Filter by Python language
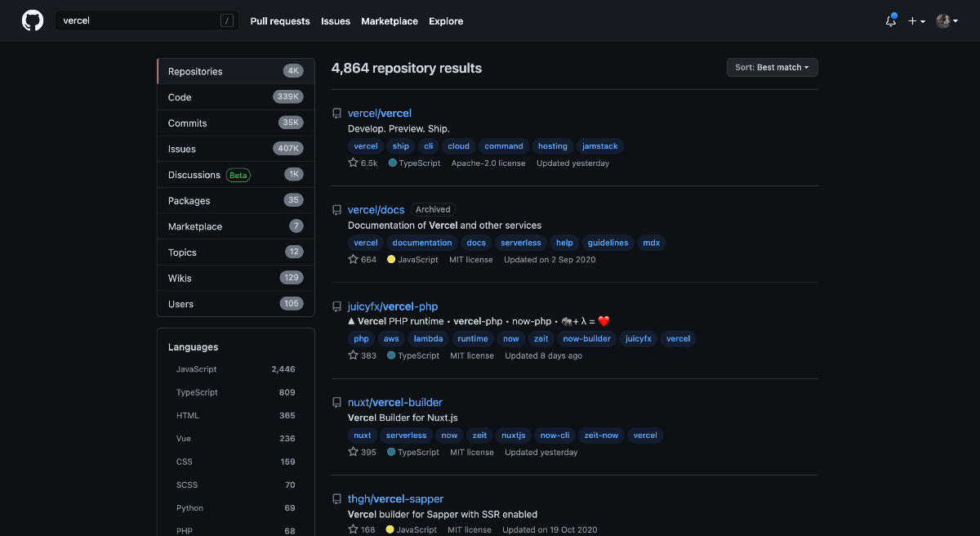The height and width of the screenshot is (536, 980). (235, 508)
